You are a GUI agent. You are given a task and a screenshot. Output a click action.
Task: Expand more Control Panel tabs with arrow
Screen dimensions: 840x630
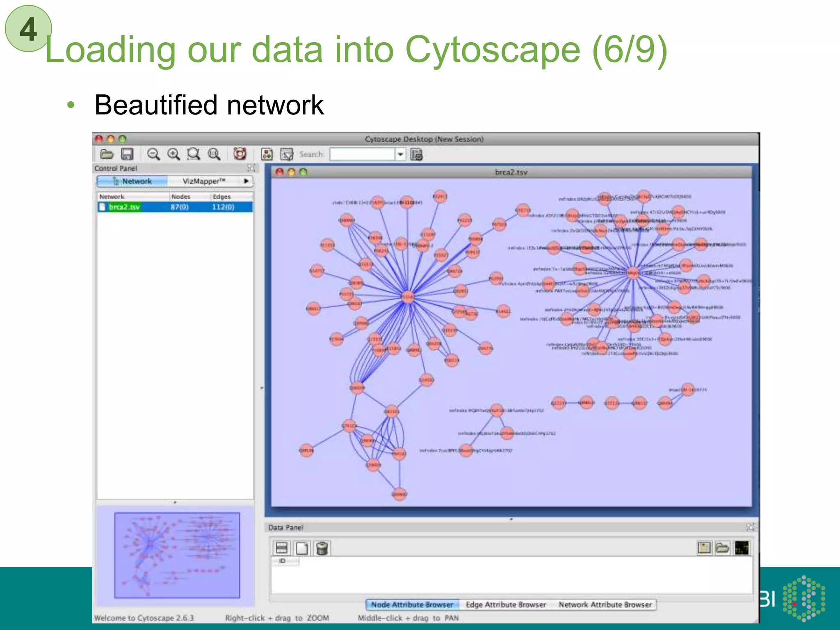coord(247,181)
